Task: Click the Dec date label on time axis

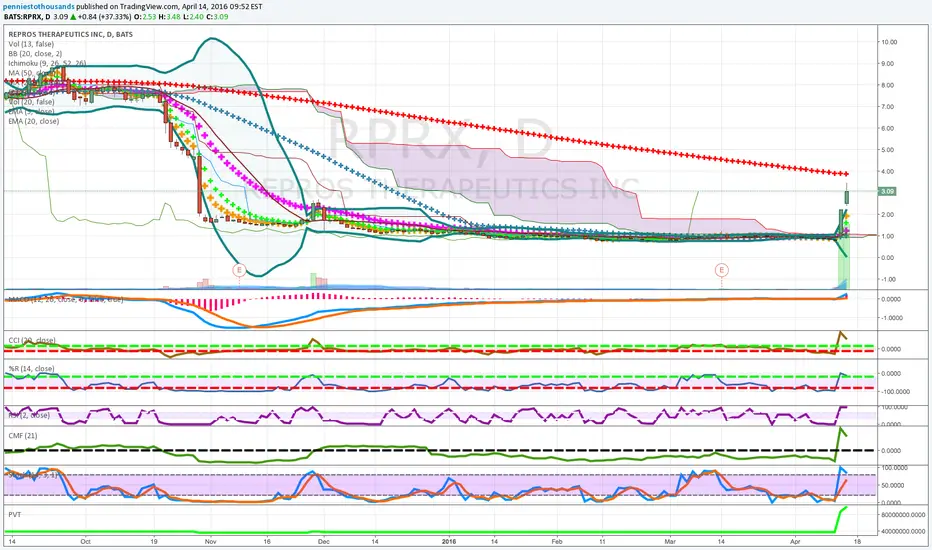Action: click(324, 542)
